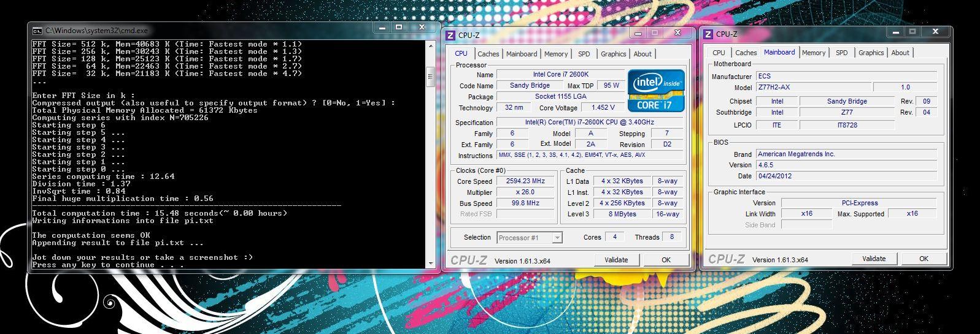Open Graphics tab in left CPU-Z window

click(x=614, y=54)
